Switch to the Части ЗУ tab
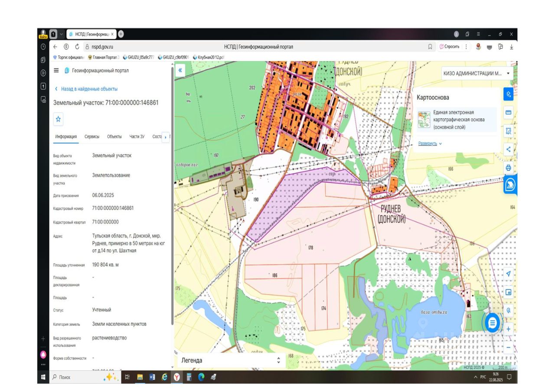555x392 pixels. [x=137, y=136]
